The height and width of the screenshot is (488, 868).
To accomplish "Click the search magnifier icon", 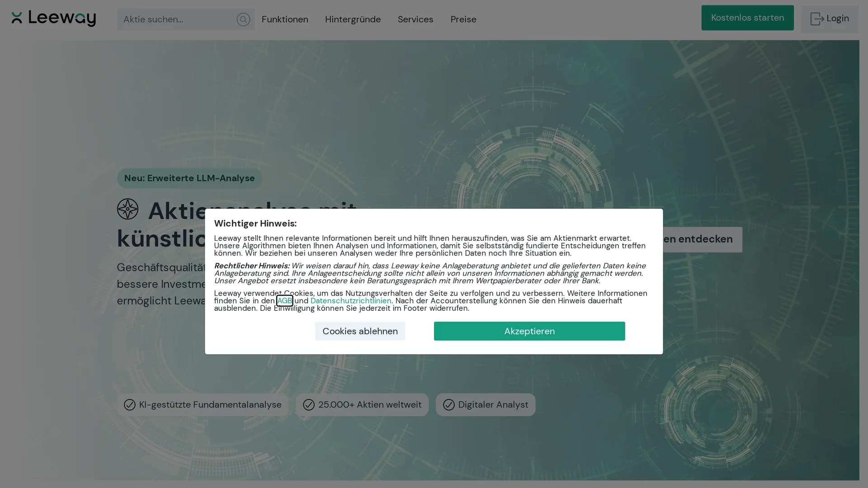I will pos(243,19).
